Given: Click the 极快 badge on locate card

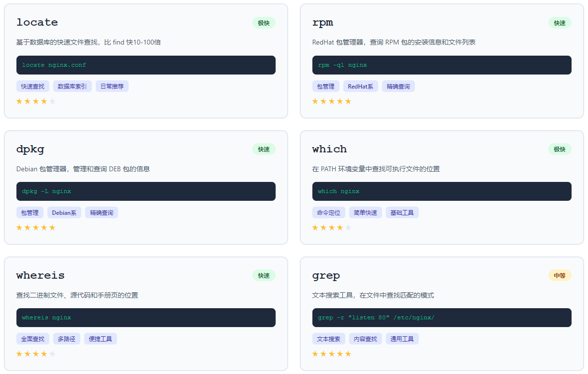Looking at the screenshot, I should click(x=264, y=23).
